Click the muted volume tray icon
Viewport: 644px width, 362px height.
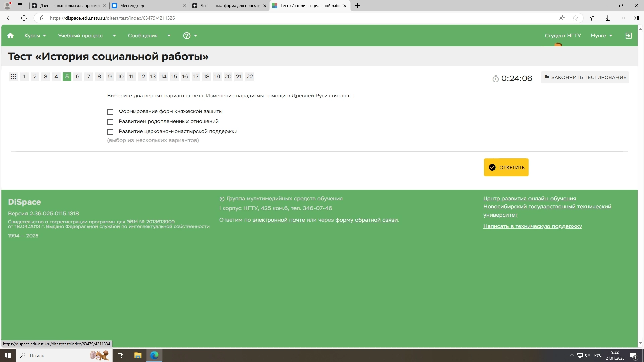point(588,355)
